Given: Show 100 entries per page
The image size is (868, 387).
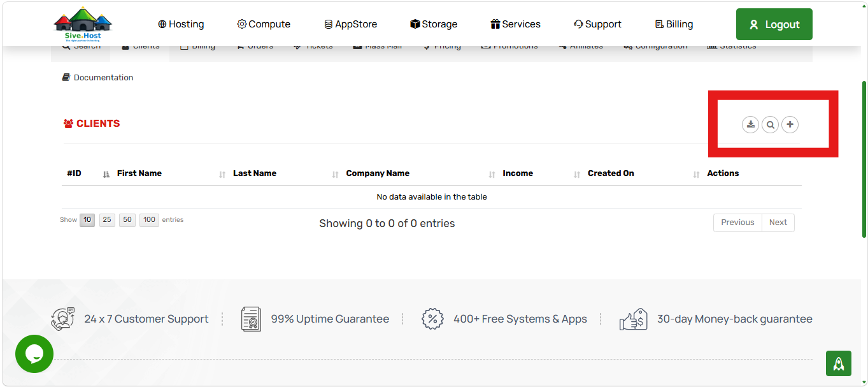Looking at the screenshot, I should (149, 220).
